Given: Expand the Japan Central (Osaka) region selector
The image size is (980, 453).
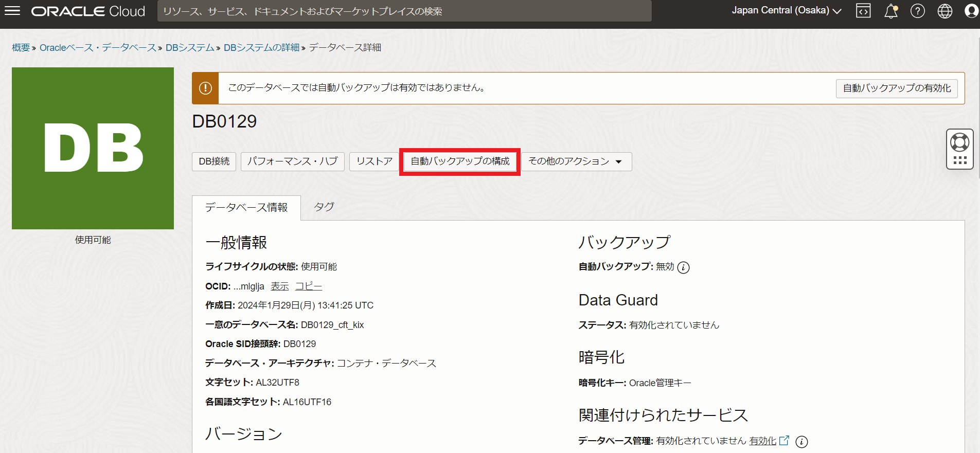Looking at the screenshot, I should coord(786,11).
